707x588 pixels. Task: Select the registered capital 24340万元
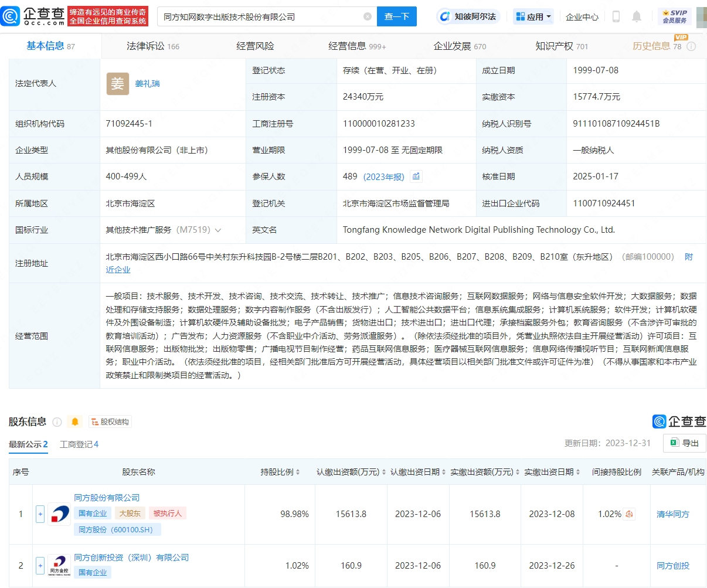(x=363, y=97)
